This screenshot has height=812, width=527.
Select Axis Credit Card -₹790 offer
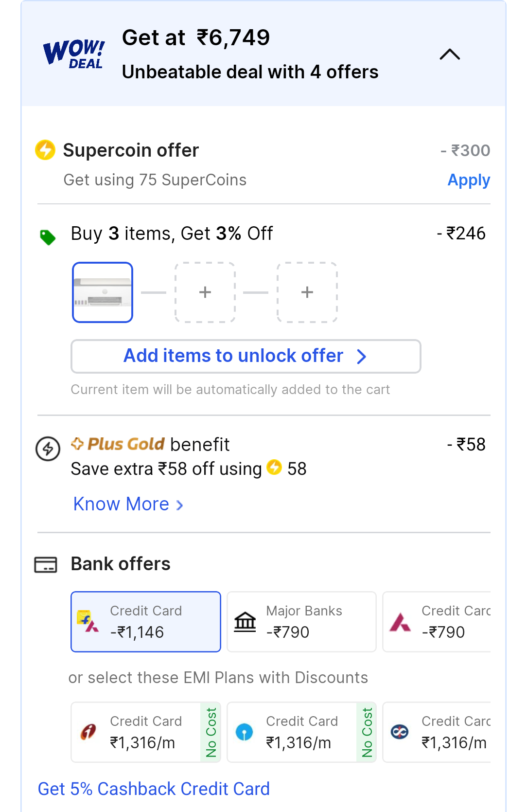pyautogui.click(x=437, y=622)
